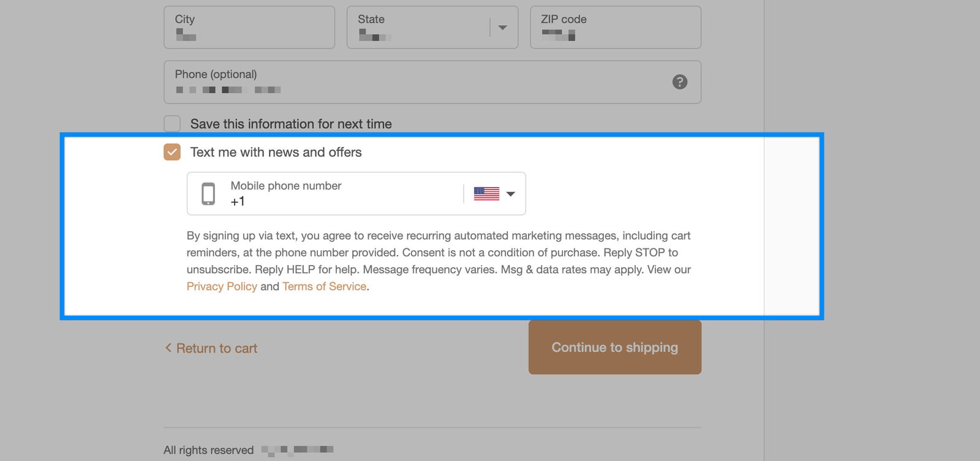This screenshot has height=461, width=980.
Task: Open the Terms of Service link
Action: click(324, 286)
